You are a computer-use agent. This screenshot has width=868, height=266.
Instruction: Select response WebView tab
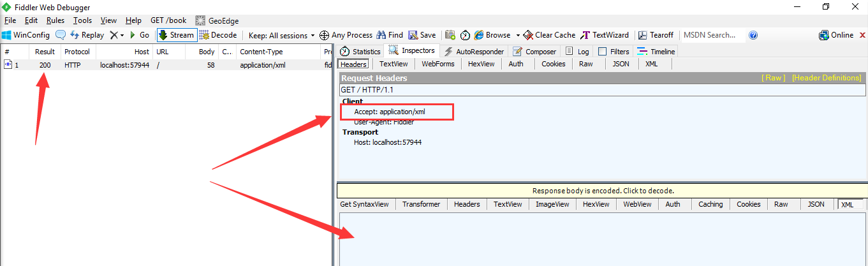click(x=637, y=204)
